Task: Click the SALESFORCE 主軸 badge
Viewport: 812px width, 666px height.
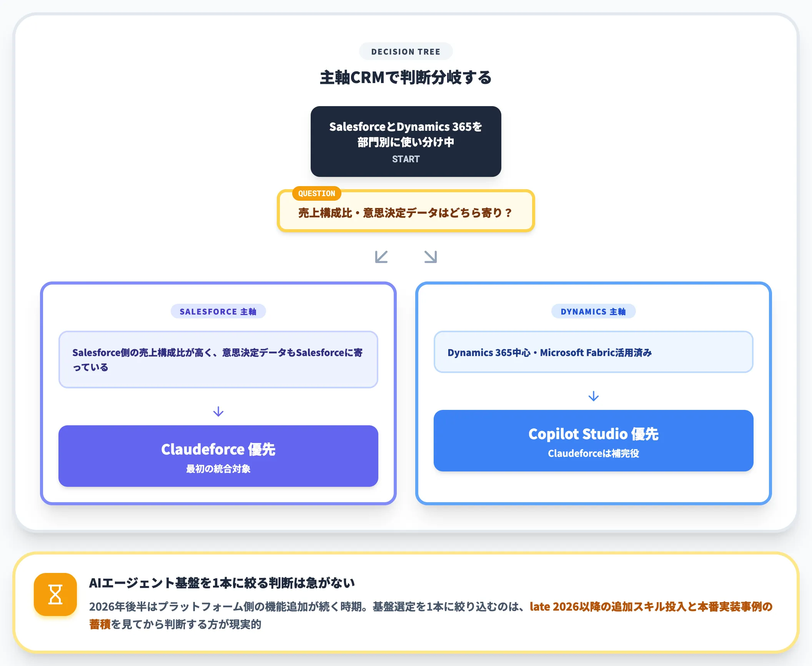Action: click(x=218, y=311)
